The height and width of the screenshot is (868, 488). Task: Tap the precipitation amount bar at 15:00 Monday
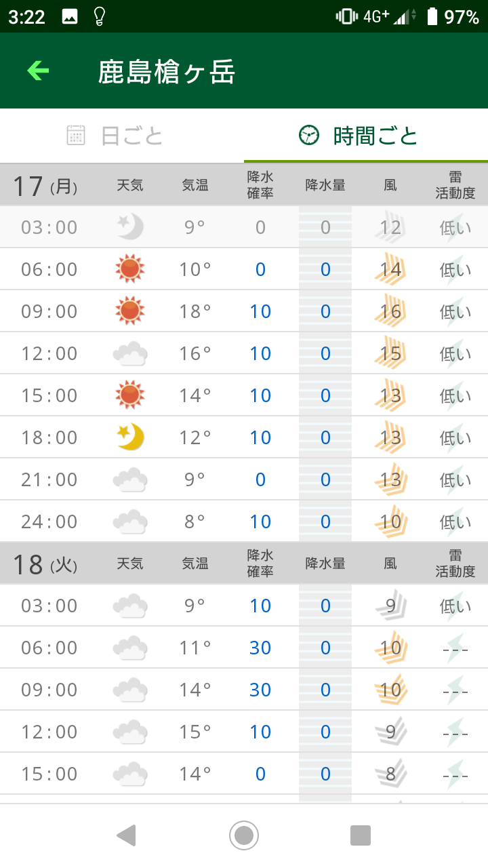click(x=325, y=395)
